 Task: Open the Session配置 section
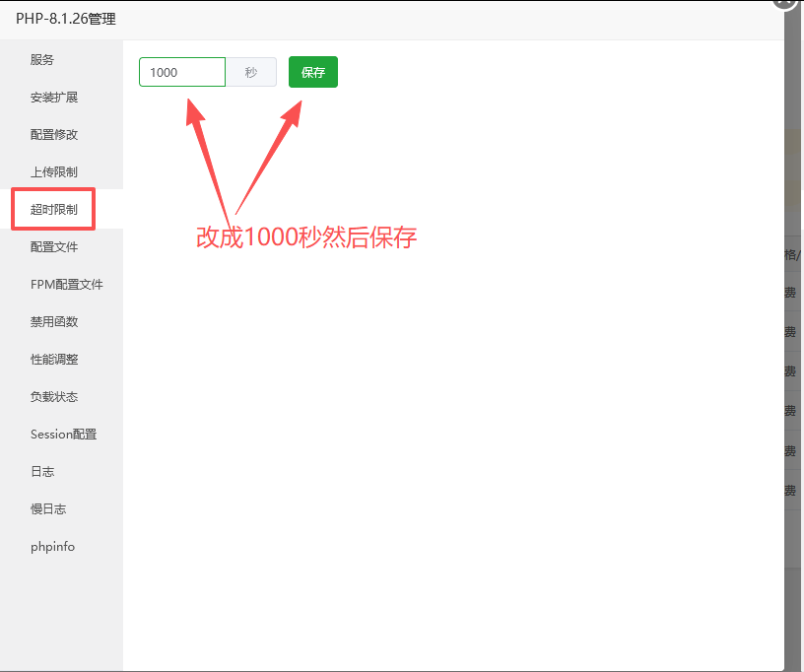click(59, 434)
